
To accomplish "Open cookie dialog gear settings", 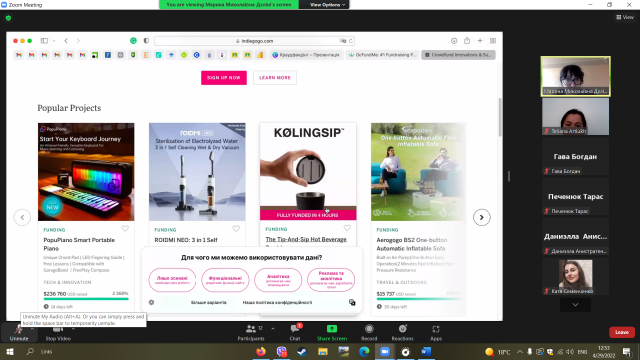I will pyautogui.click(x=151, y=302).
